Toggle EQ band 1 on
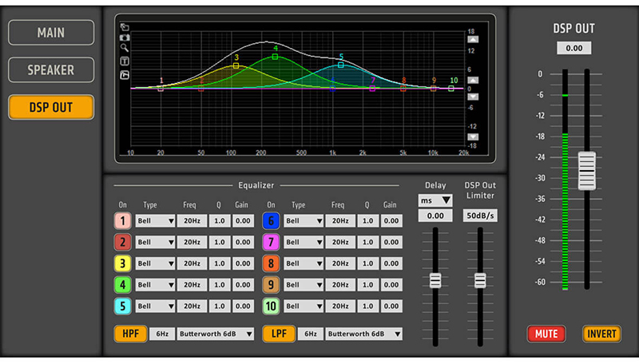 (x=123, y=220)
